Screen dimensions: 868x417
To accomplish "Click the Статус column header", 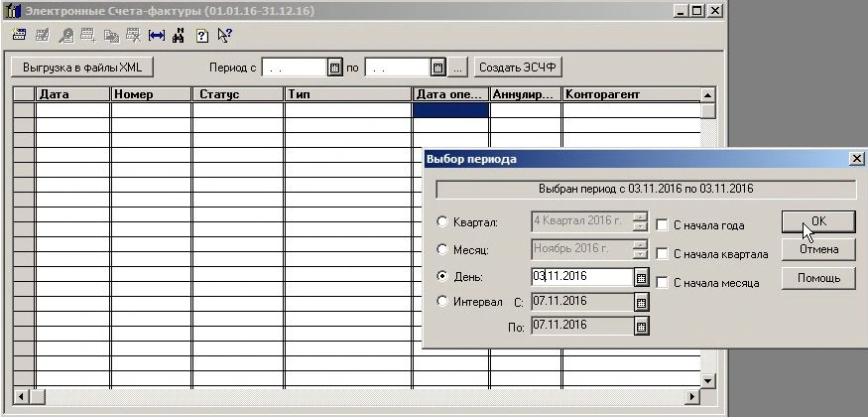I will click(x=237, y=94).
